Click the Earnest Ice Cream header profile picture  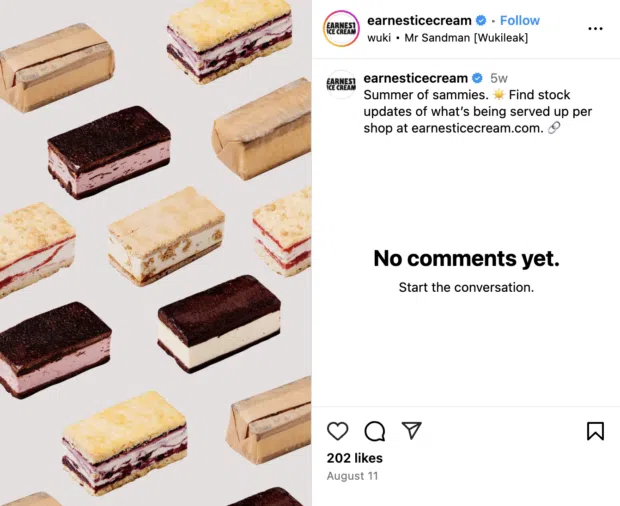[341, 28]
